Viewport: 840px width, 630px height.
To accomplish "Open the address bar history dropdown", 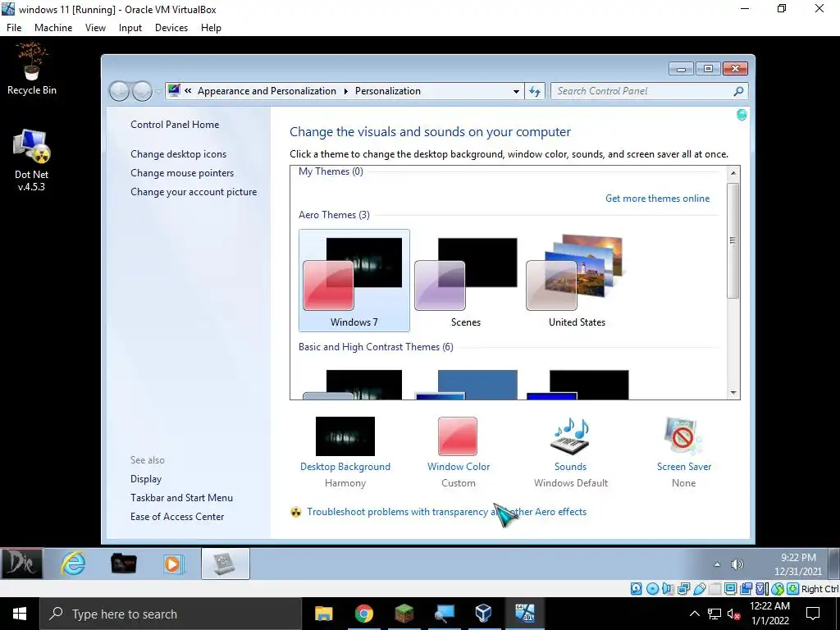I will [516, 92].
